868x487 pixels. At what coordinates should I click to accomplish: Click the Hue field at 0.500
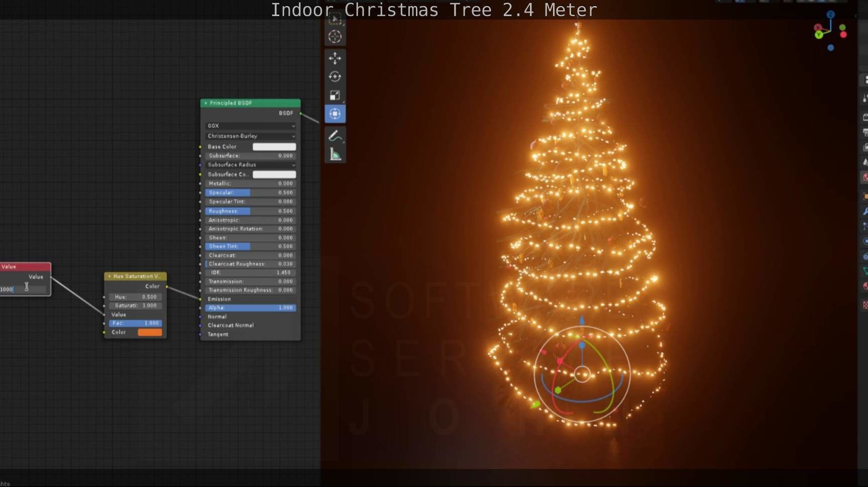point(135,297)
